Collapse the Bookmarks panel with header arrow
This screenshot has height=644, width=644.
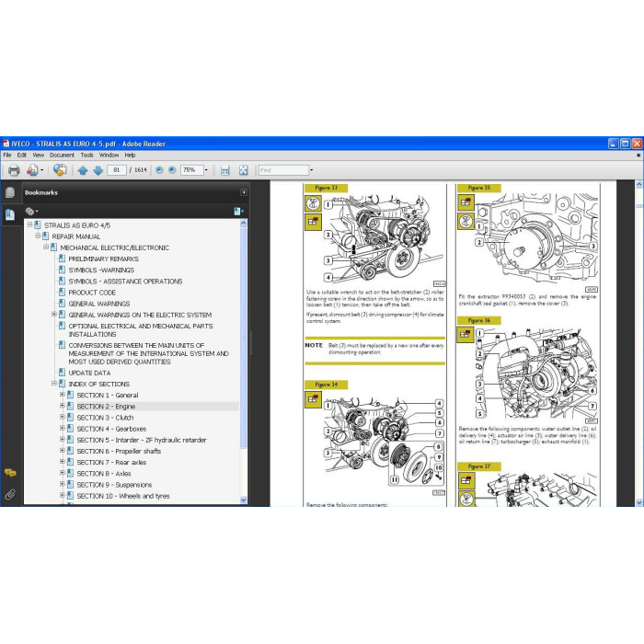tap(244, 192)
